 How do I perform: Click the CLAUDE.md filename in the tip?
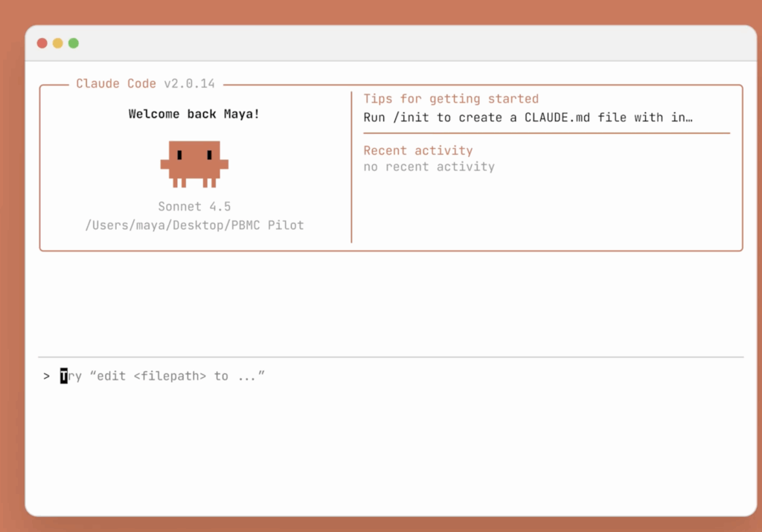point(561,118)
